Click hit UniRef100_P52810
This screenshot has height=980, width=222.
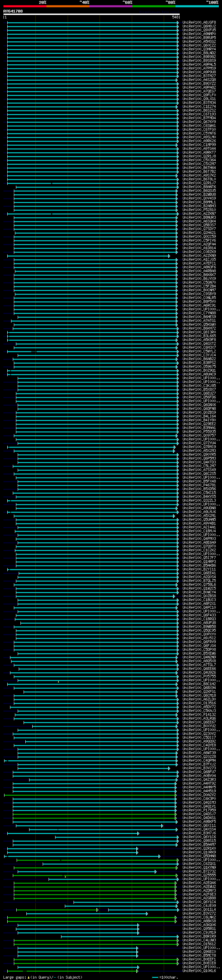click(199, 210)
